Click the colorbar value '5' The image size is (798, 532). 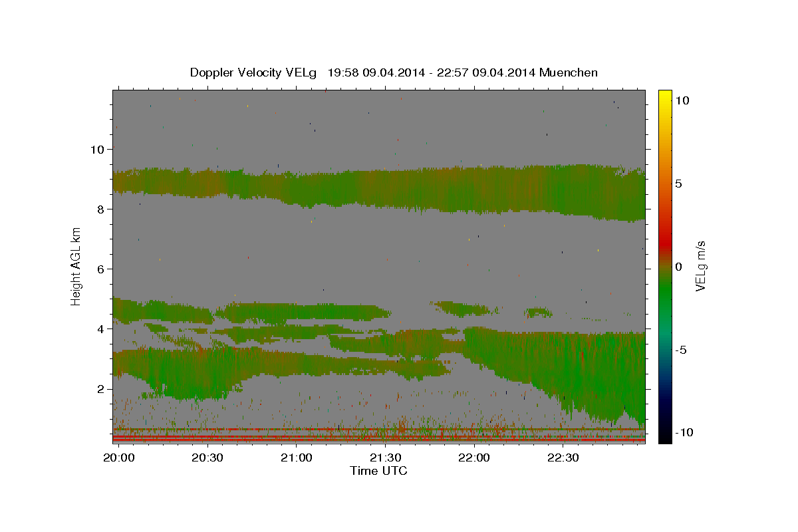[679, 184]
